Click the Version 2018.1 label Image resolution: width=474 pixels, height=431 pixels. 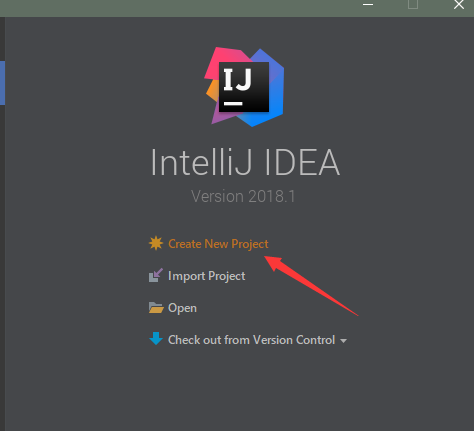pyautogui.click(x=243, y=196)
